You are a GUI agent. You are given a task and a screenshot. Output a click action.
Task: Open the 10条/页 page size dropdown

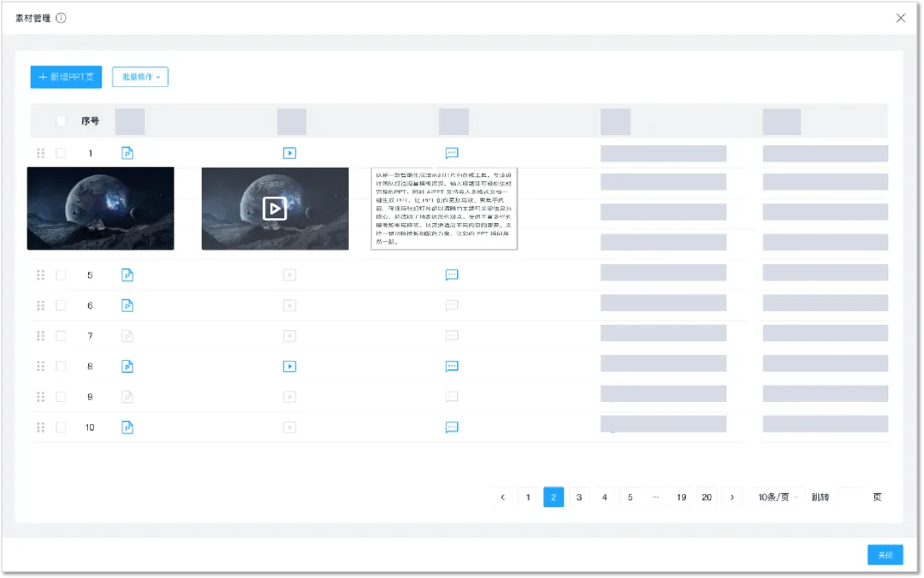[x=778, y=498]
